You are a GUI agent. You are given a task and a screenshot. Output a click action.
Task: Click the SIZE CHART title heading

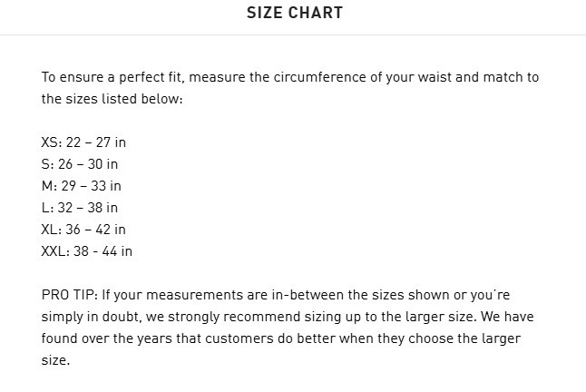point(295,13)
